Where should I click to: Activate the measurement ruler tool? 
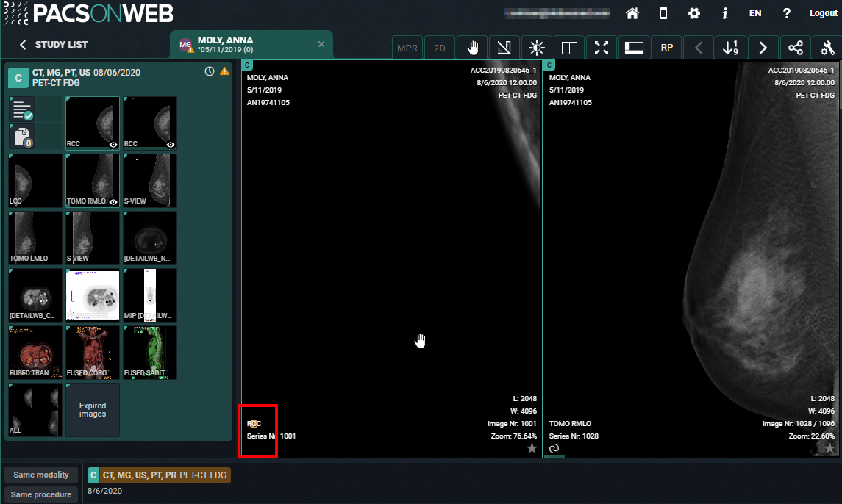tap(504, 48)
